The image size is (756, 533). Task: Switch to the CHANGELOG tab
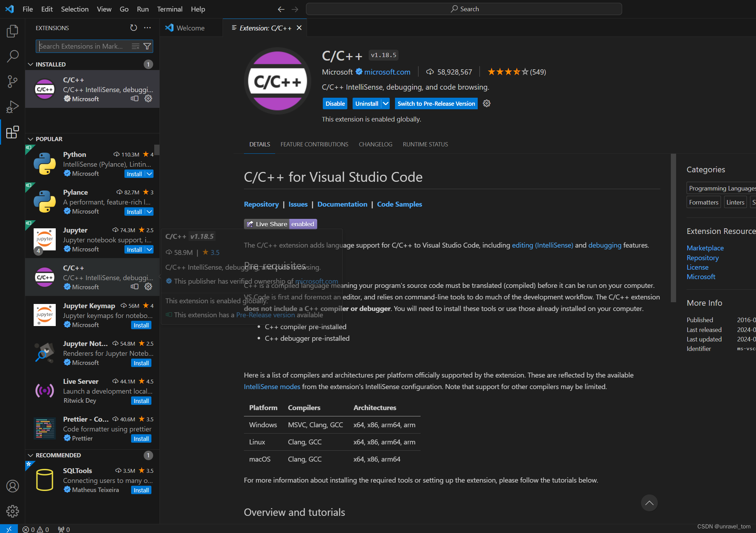[x=375, y=144]
